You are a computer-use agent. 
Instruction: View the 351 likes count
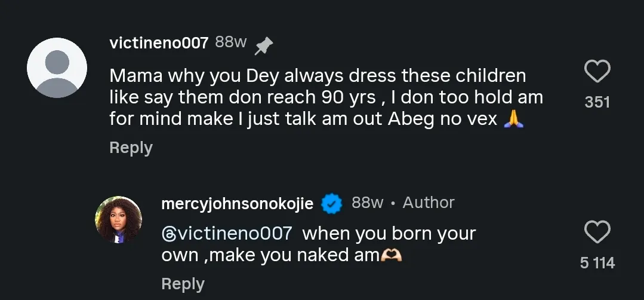click(597, 102)
